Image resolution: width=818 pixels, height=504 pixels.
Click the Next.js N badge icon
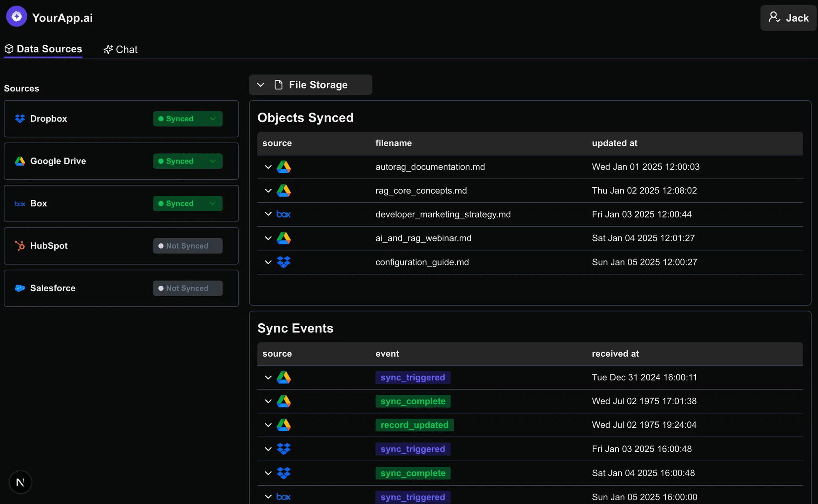coord(20,482)
